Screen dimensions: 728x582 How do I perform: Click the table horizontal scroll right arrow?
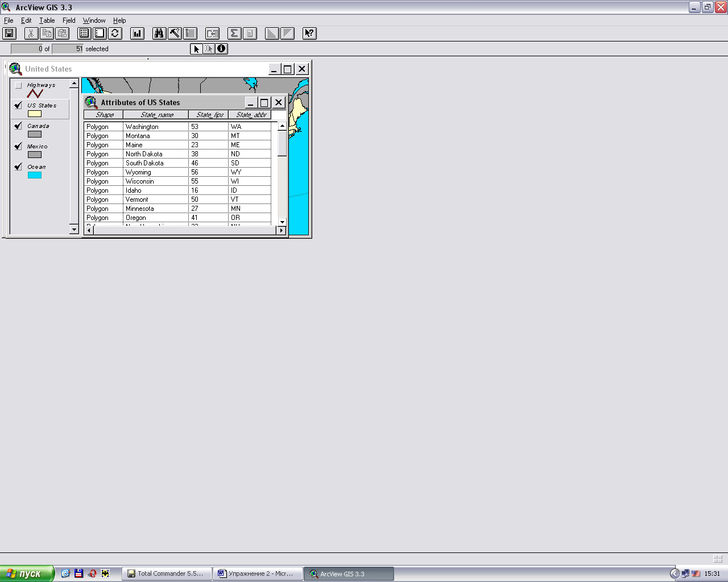pos(282,230)
